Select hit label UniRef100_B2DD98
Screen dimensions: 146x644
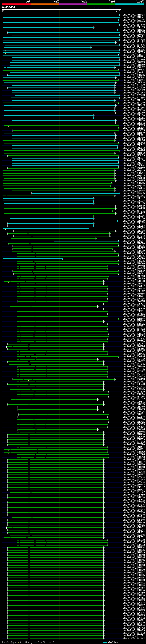pos(134,244)
